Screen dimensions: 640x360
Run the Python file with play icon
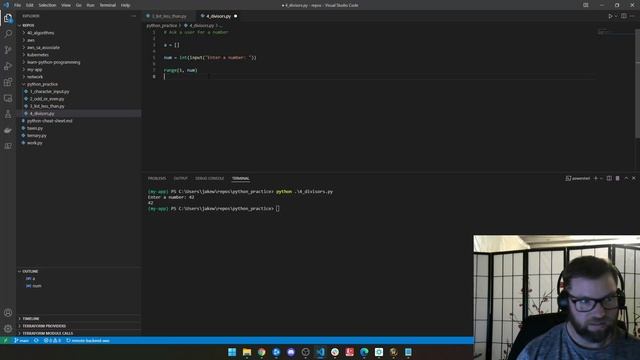(x=610, y=16)
